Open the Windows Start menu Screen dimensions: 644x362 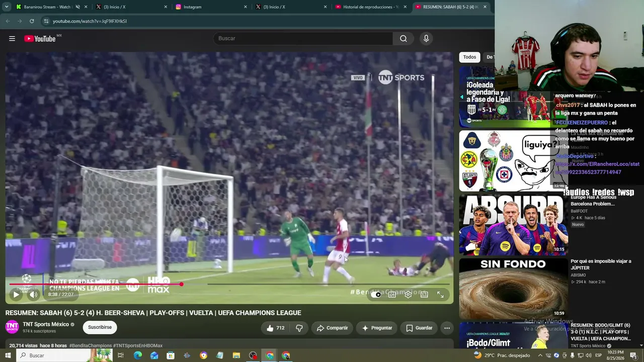(x=8, y=355)
